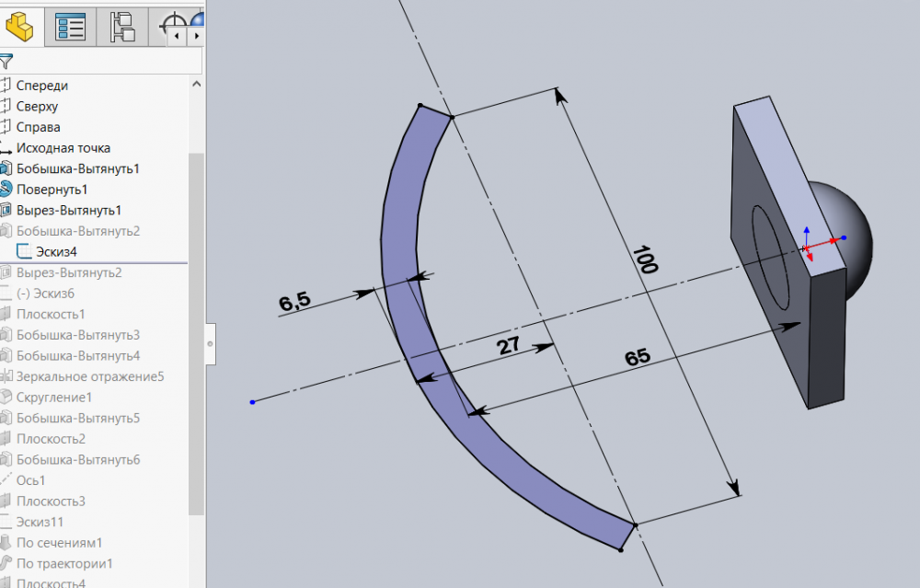Click the По траектории1 sweep feature
The image size is (920, 588).
click(x=63, y=563)
